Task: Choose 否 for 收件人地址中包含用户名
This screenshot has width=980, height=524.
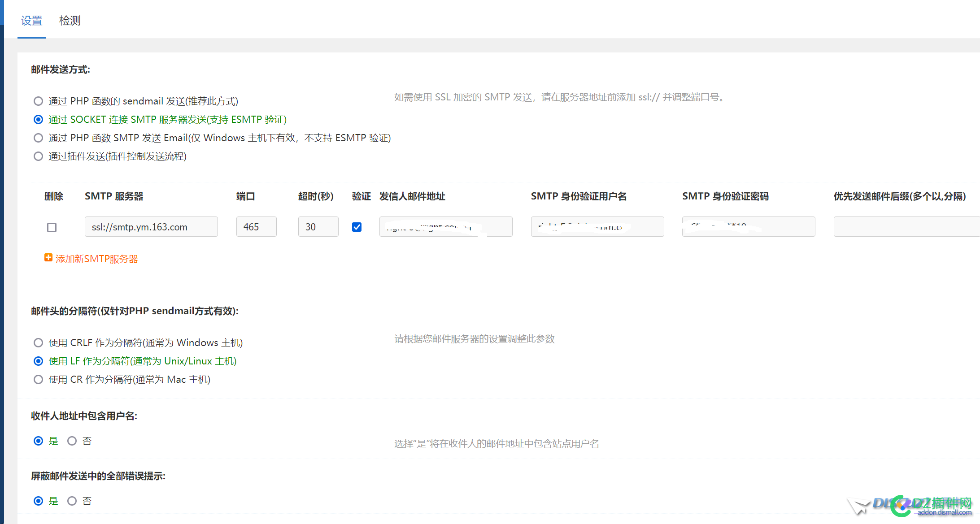Action: click(72, 441)
